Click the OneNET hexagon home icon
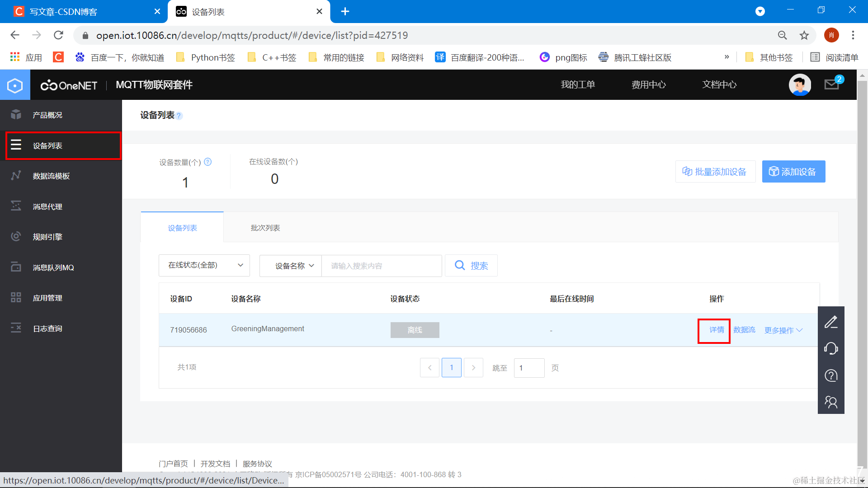The height and width of the screenshot is (488, 868). (x=15, y=85)
